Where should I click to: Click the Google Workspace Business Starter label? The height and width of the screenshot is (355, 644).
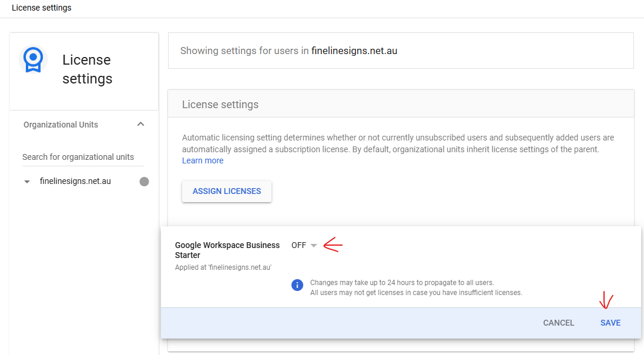[227, 250]
